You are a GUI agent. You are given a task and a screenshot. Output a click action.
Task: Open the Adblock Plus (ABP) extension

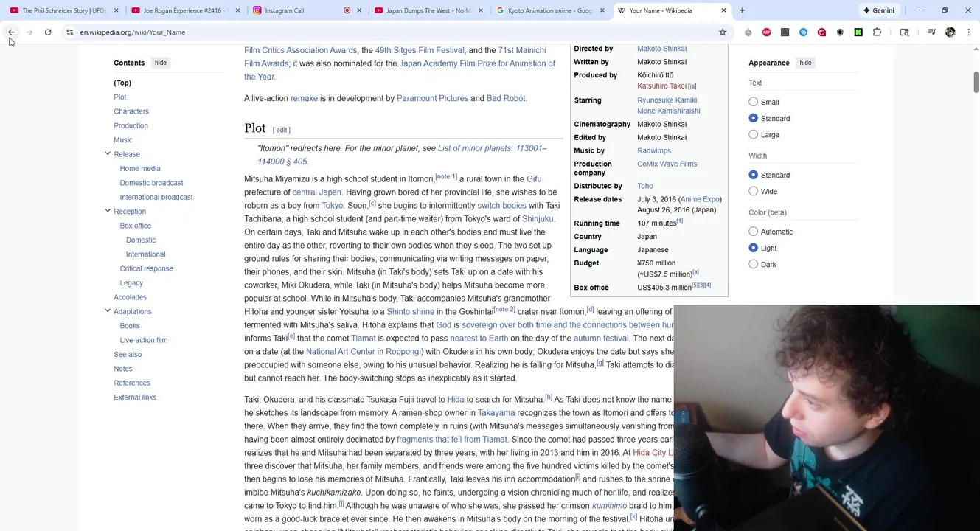click(767, 32)
